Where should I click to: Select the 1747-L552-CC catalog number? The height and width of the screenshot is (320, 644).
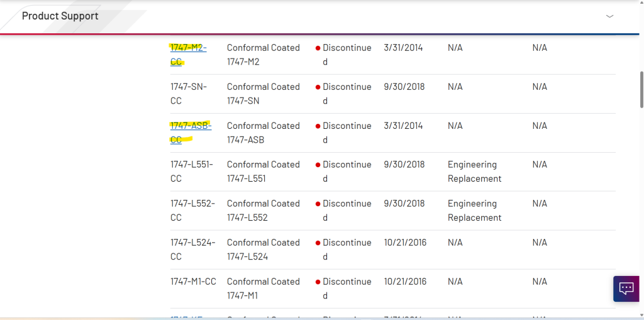tap(192, 210)
